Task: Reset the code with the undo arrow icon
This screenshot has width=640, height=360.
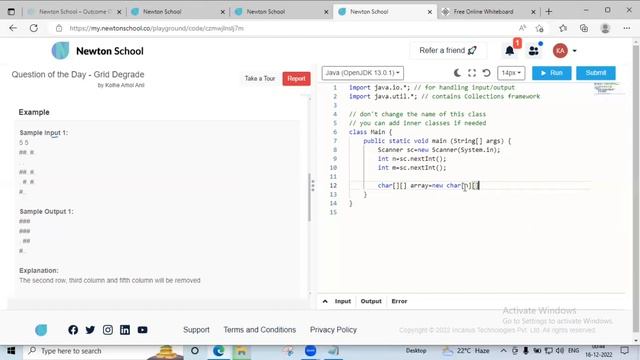Action: click(486, 73)
